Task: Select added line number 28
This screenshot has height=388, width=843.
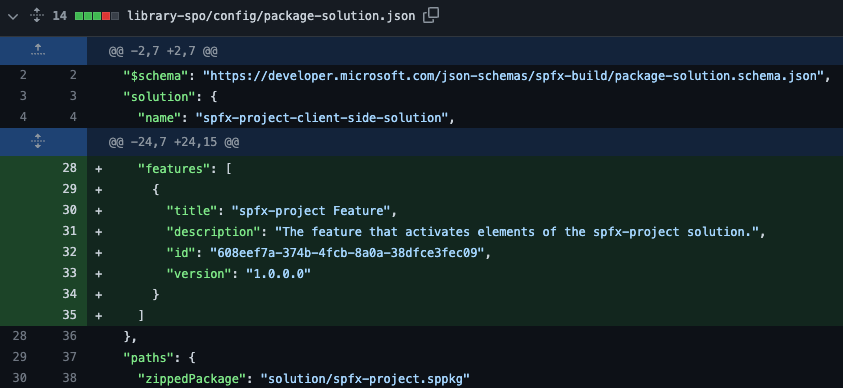Action: click(x=70, y=168)
